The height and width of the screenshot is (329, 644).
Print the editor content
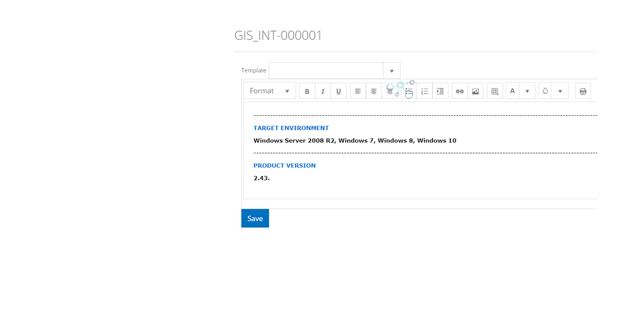583,91
